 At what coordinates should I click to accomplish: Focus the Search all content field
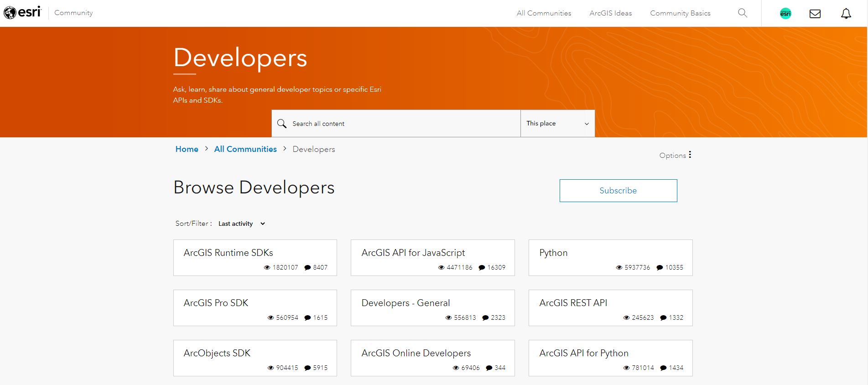coord(396,123)
